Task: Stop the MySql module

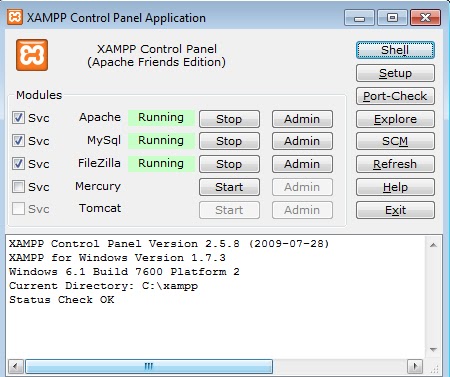Action: (229, 141)
